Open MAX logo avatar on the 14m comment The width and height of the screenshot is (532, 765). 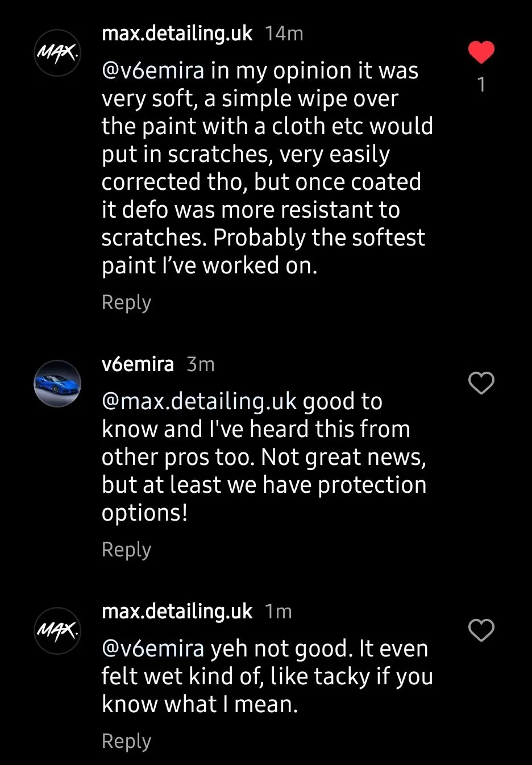click(57, 53)
